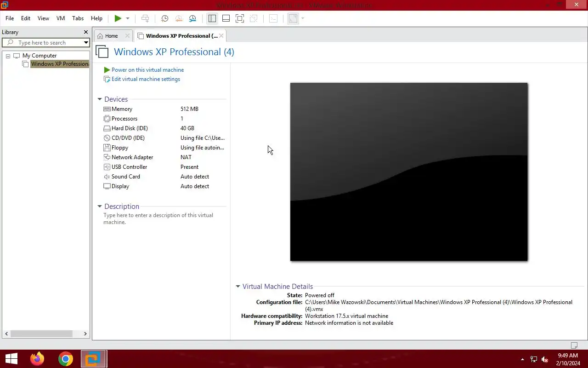Toggle the Show Library sidebar toolbar icon
Screen dimensions: 588x368
(x=212, y=18)
